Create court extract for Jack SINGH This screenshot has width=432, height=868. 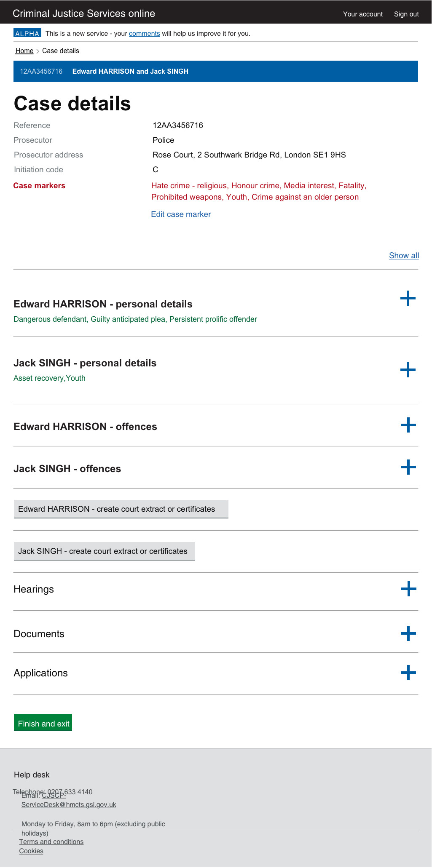tap(104, 551)
